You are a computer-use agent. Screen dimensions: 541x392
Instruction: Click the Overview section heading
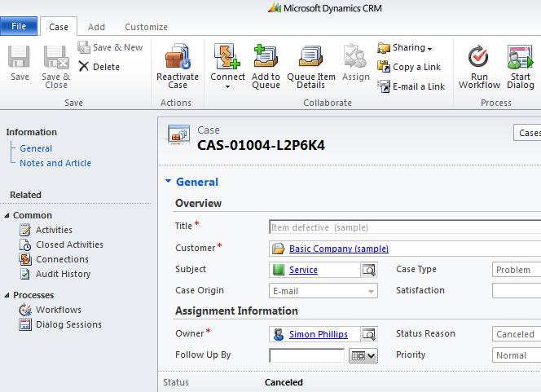click(x=198, y=203)
